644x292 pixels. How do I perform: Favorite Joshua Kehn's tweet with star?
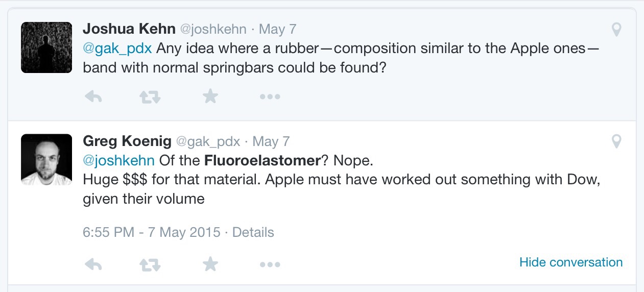click(x=210, y=96)
